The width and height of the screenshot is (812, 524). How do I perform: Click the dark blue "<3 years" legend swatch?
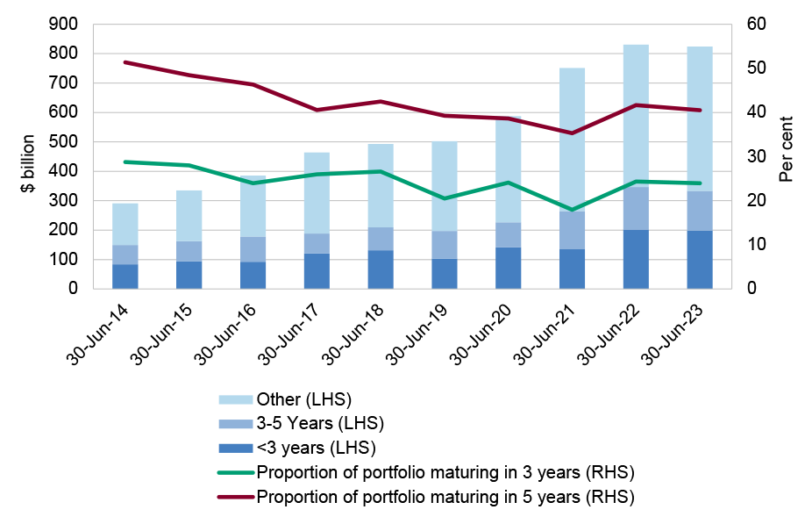tap(236, 449)
